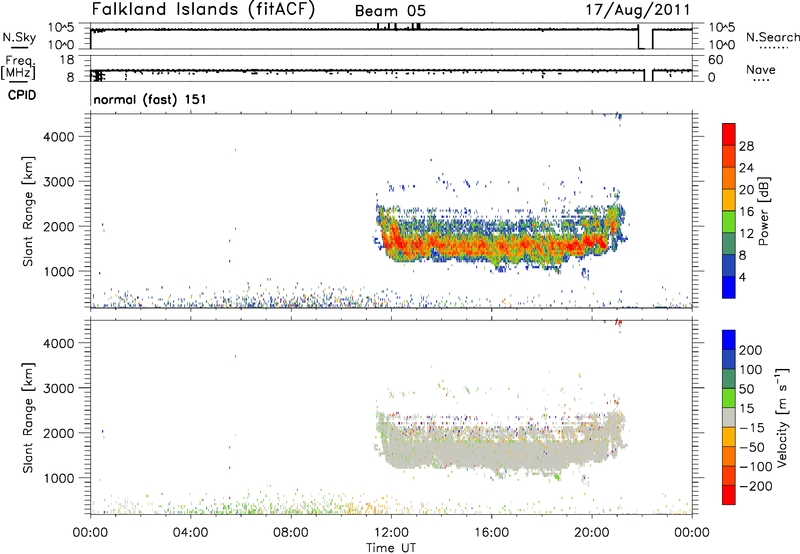Select the "normal (fast) 151" mode text
800x554 pixels.
pyautogui.click(x=150, y=99)
